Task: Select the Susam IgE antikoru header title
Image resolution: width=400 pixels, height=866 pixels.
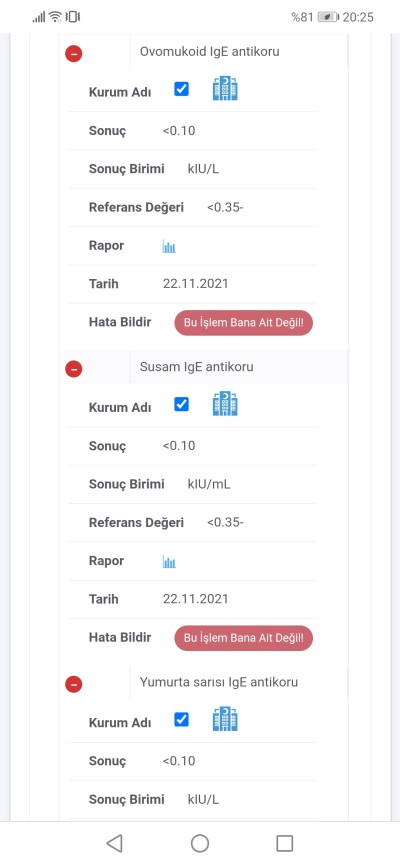Action: [x=197, y=367]
